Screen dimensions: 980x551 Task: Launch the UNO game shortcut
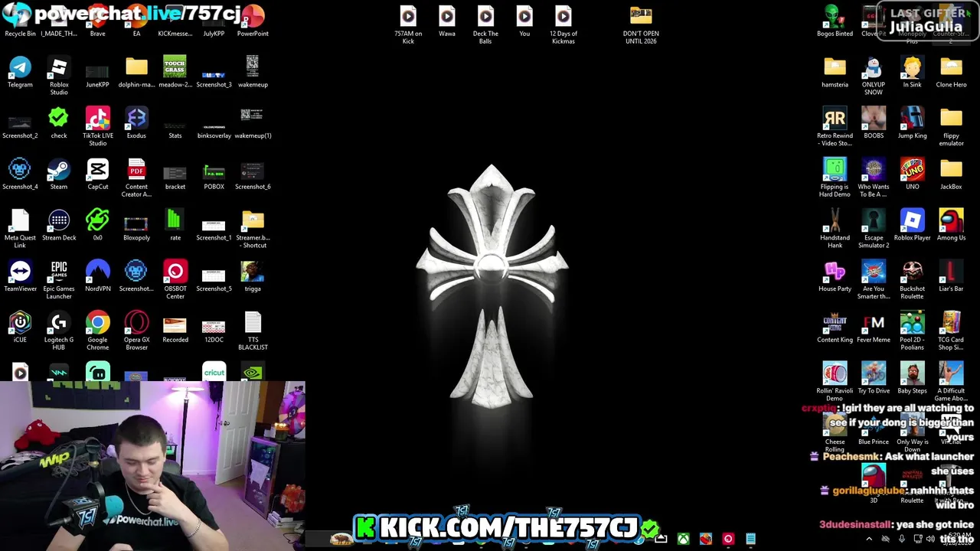912,174
